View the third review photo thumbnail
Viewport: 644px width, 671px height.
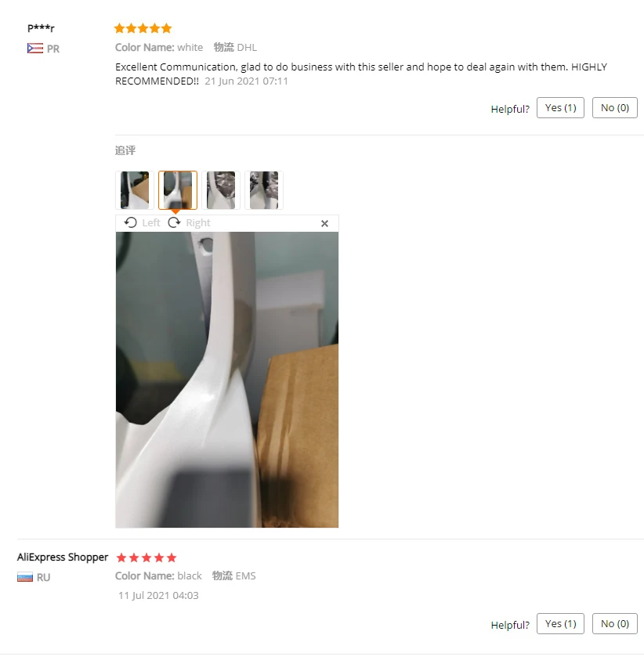pyautogui.click(x=221, y=190)
